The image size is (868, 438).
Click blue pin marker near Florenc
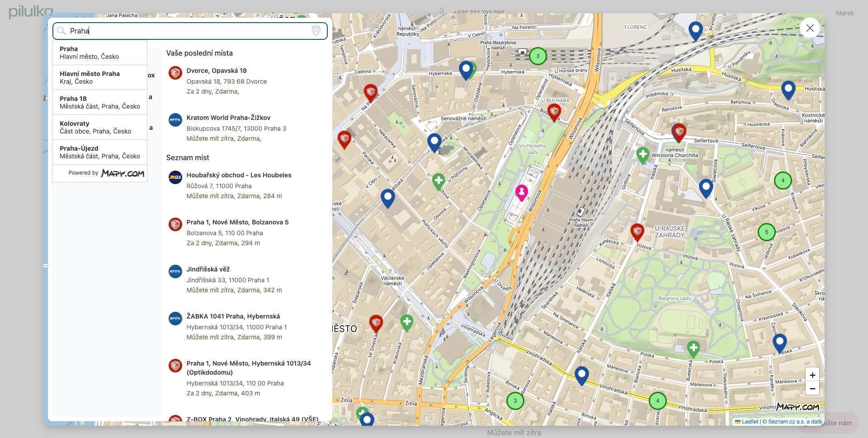click(x=695, y=30)
